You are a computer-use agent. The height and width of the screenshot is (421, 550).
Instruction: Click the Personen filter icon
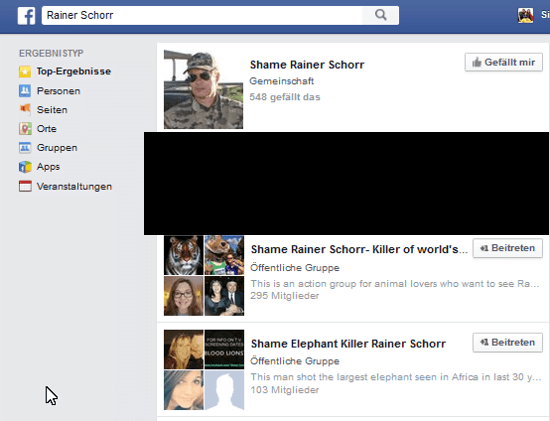[25, 91]
